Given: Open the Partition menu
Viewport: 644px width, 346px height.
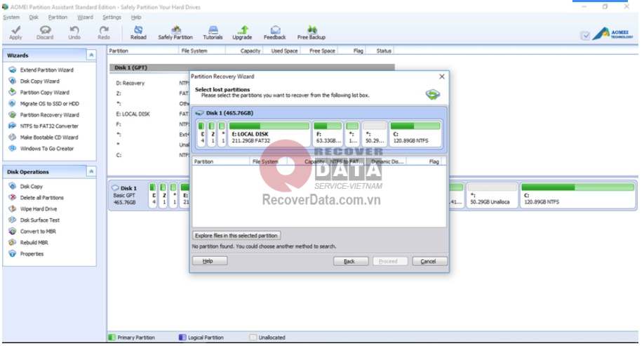Looking at the screenshot, I should (x=58, y=18).
